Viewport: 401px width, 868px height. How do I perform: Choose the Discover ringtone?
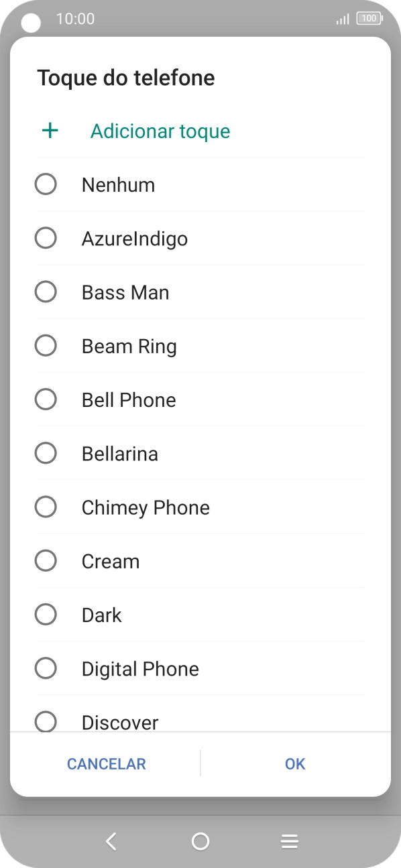coord(46,722)
